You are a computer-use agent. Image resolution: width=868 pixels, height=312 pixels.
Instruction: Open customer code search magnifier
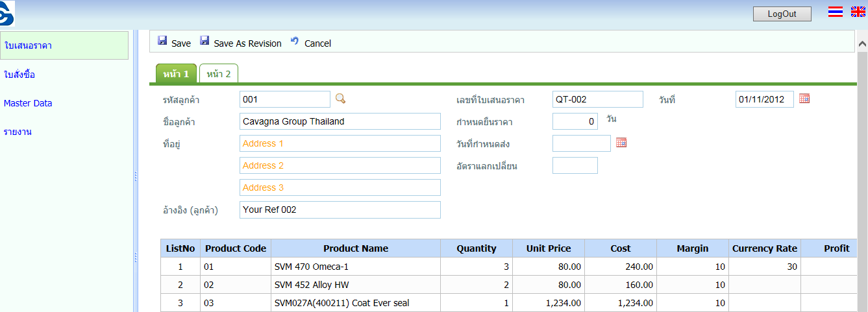tap(340, 99)
